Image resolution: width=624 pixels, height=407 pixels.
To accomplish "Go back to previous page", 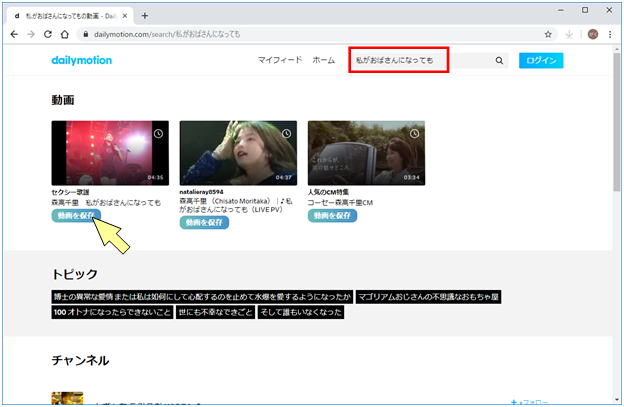I will click(14, 33).
